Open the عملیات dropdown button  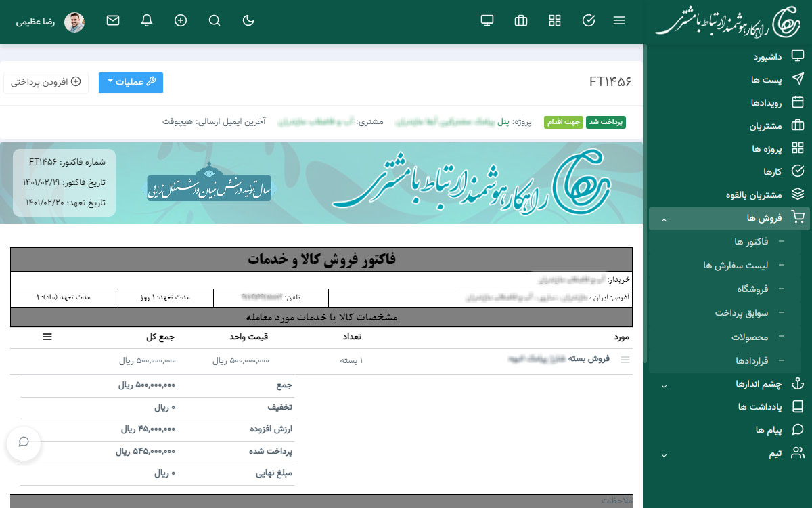pyautogui.click(x=131, y=82)
